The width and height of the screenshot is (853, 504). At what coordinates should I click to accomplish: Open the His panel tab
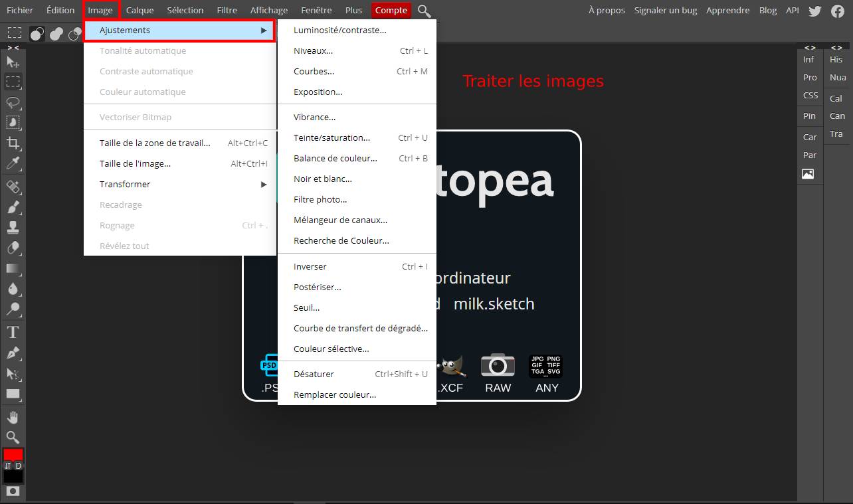836,60
